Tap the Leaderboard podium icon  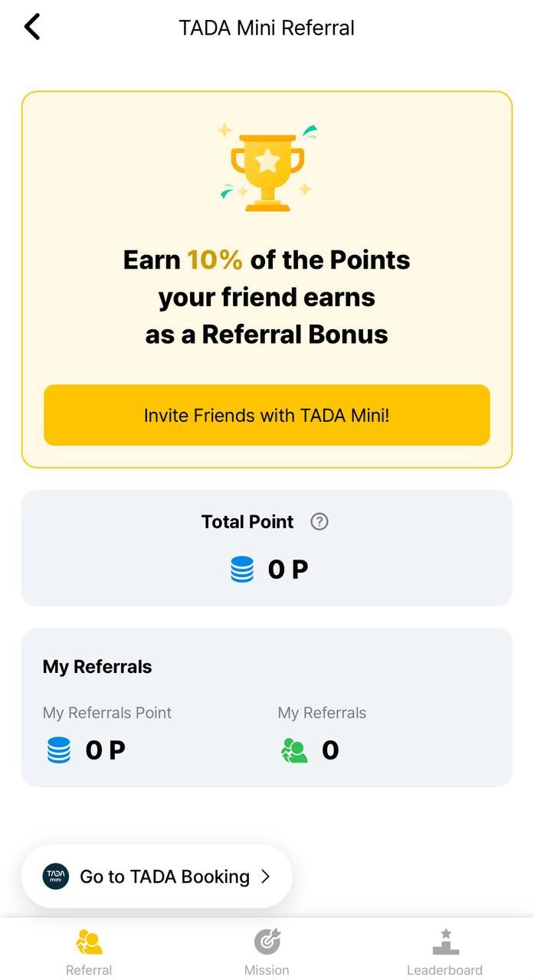coord(445,942)
